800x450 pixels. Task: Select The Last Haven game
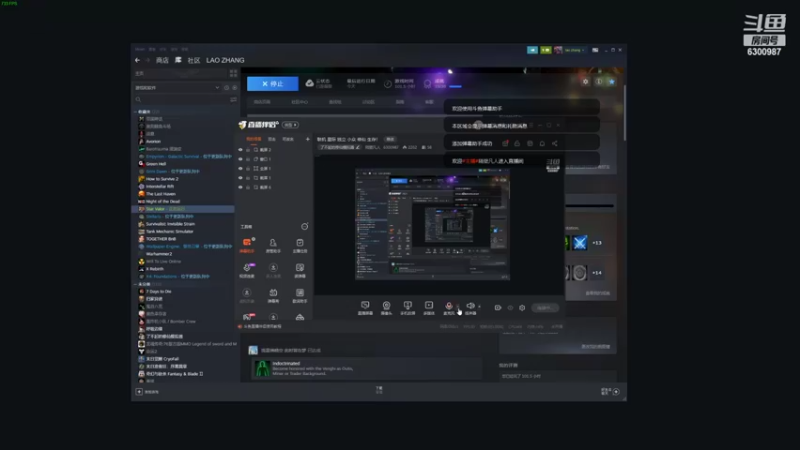pyautogui.click(x=160, y=194)
